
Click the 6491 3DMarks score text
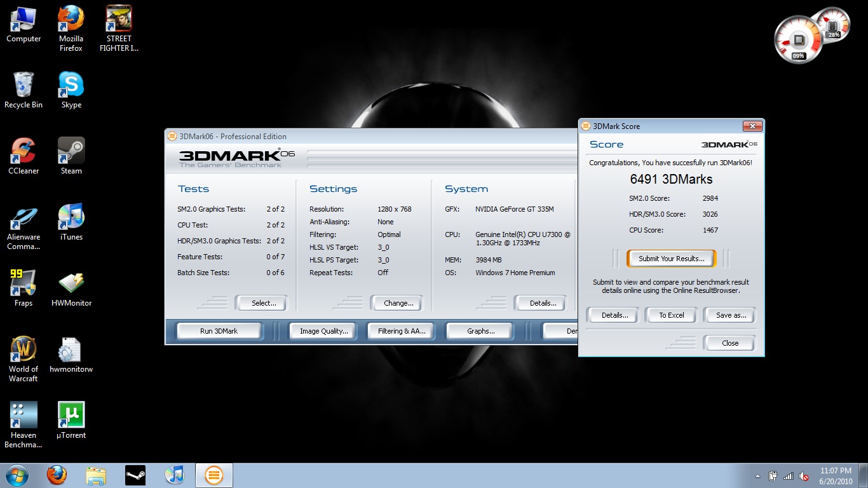[671, 179]
